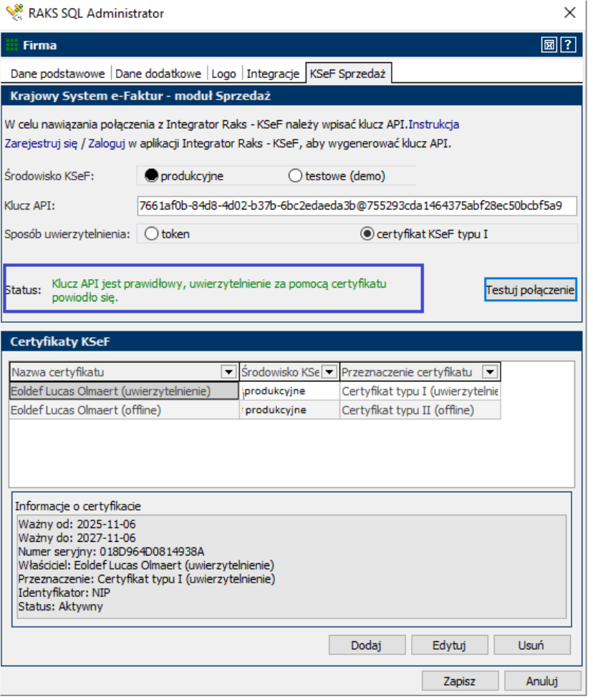
Task: Select the testowe (demo) environment option
Action: point(294,175)
